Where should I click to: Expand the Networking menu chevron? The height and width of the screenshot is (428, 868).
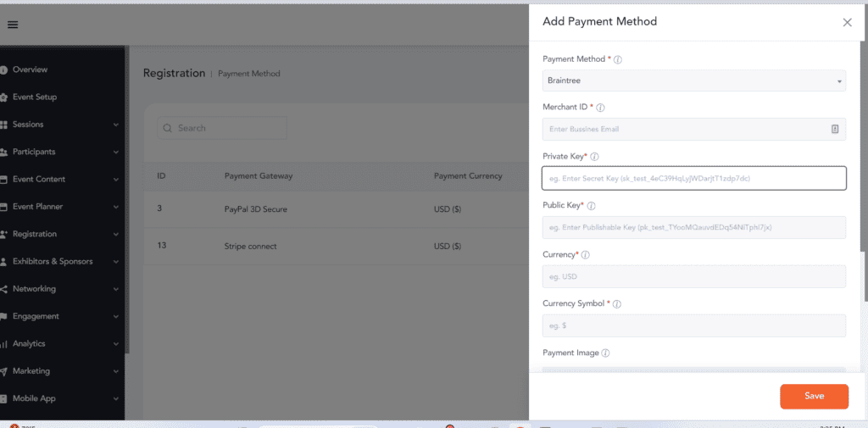(115, 290)
